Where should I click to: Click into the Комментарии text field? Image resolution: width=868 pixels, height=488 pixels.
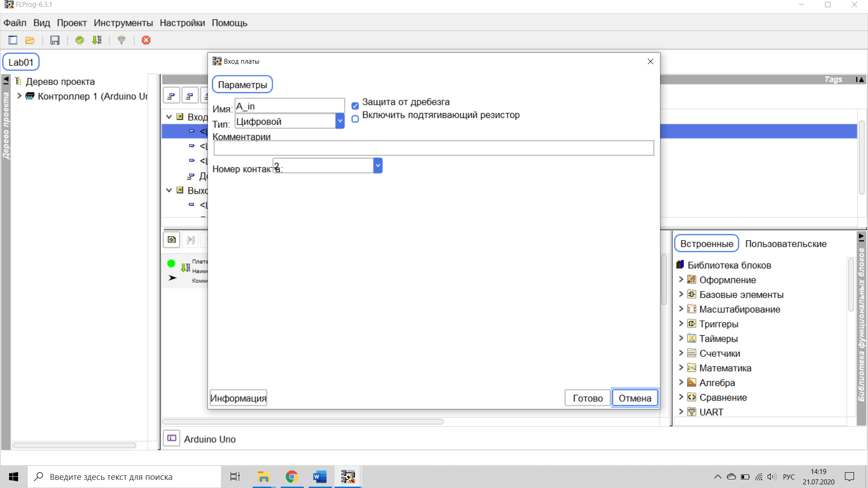point(434,148)
